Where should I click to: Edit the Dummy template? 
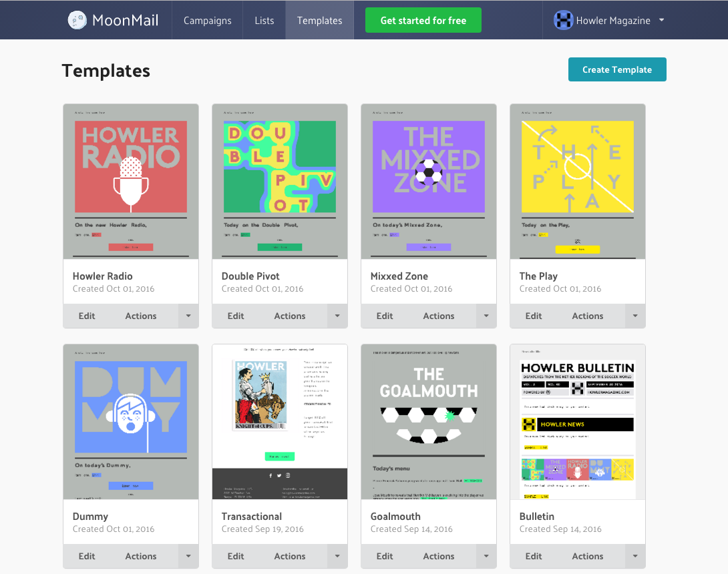pos(87,557)
